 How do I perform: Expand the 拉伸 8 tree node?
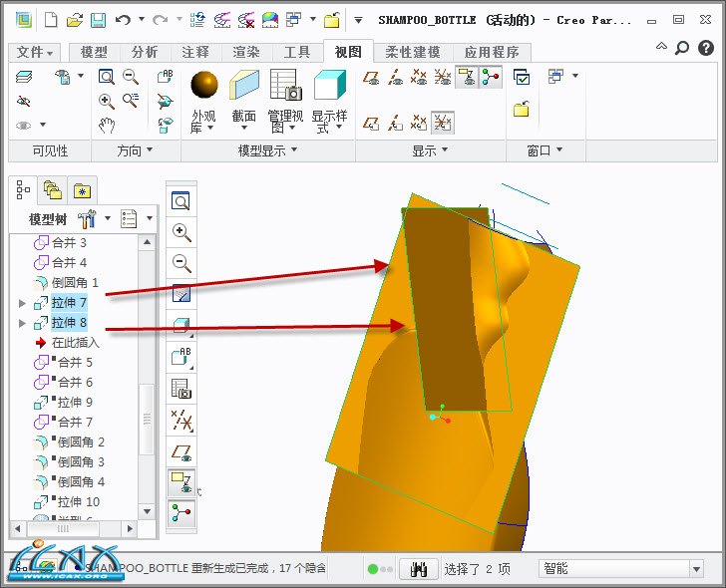tap(23, 323)
